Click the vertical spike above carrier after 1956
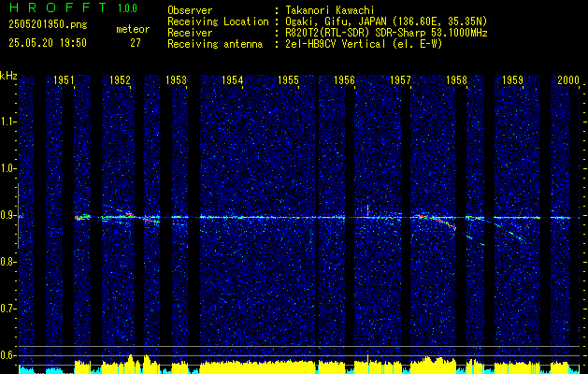 (x=368, y=210)
